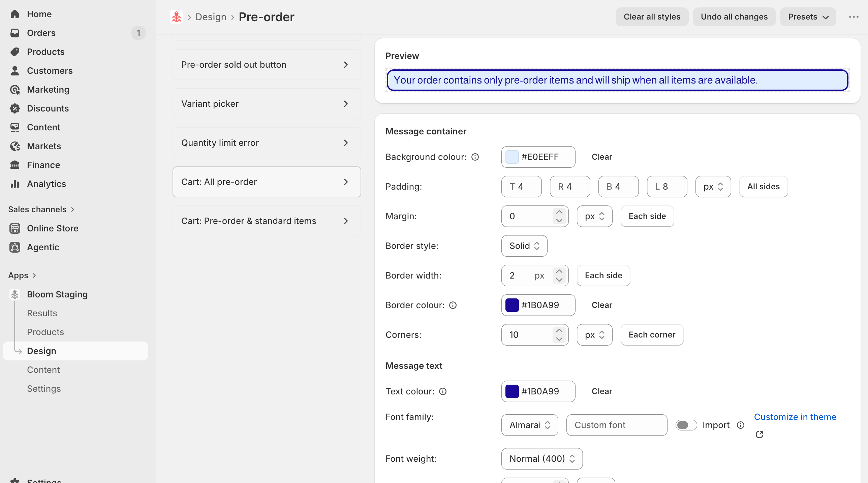Click the Customers person icon
The image size is (868, 483).
click(x=15, y=71)
